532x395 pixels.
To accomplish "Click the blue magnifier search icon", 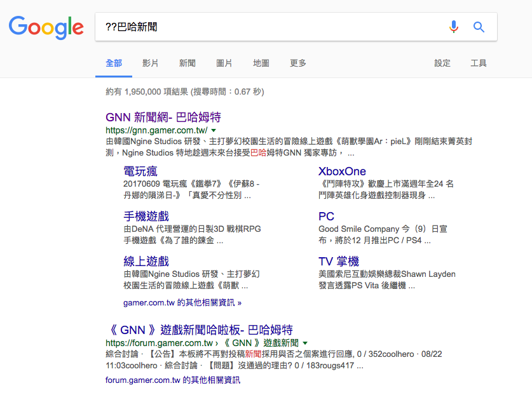I will coord(479,27).
